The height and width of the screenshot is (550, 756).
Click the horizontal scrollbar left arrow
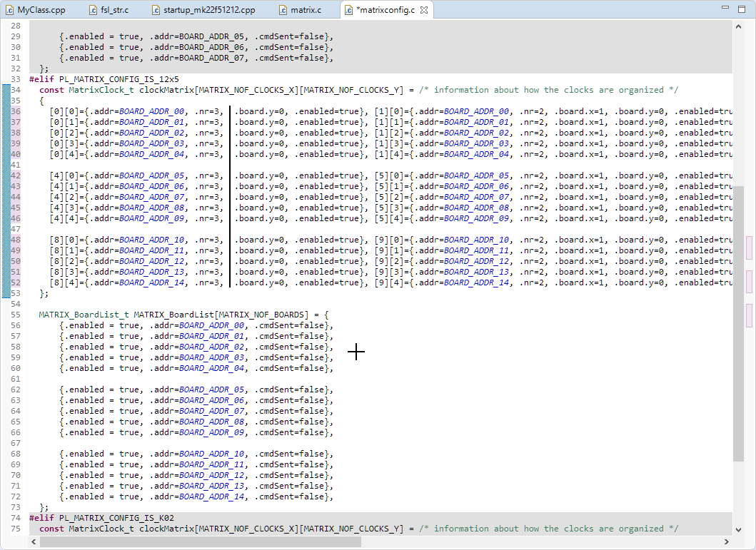[34, 542]
